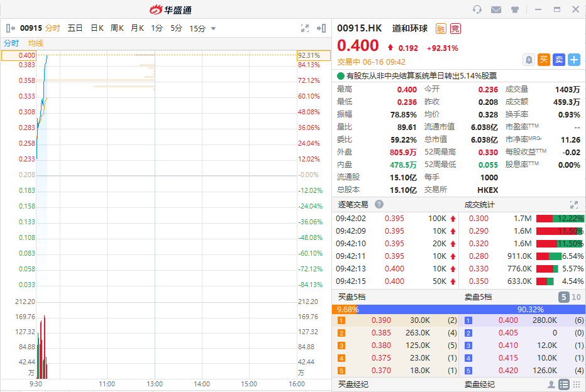Add stock to watchlist with plus icon
This screenshot has width=586, height=392.
(x=573, y=60)
